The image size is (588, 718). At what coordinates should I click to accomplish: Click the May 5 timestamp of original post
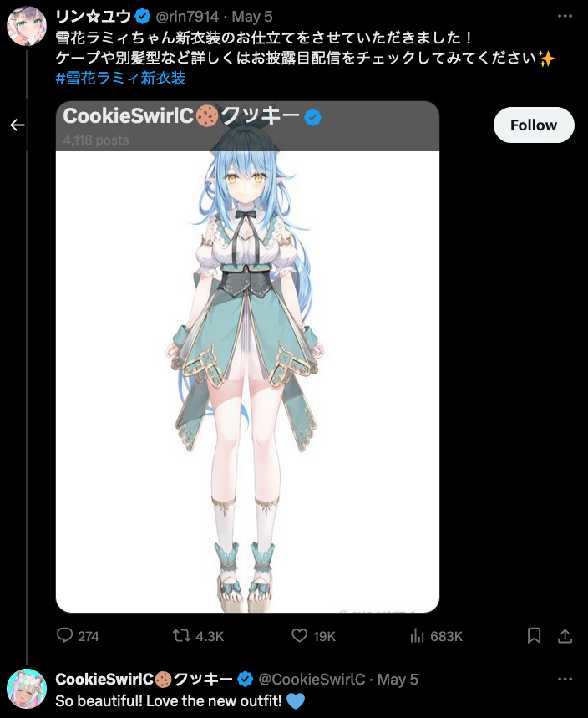(x=252, y=17)
